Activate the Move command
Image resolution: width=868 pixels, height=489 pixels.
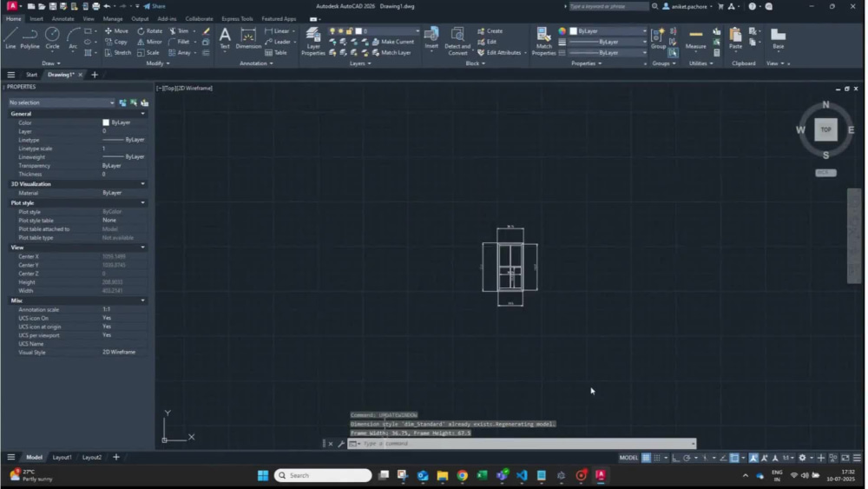[x=116, y=31]
